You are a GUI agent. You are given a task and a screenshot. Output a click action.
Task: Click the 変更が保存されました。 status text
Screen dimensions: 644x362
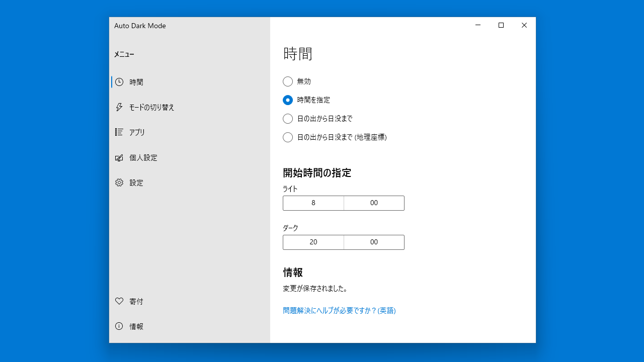[x=315, y=289]
